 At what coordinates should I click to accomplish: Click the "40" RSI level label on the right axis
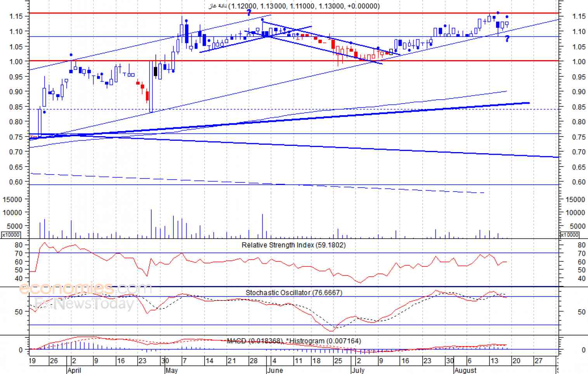(581, 279)
